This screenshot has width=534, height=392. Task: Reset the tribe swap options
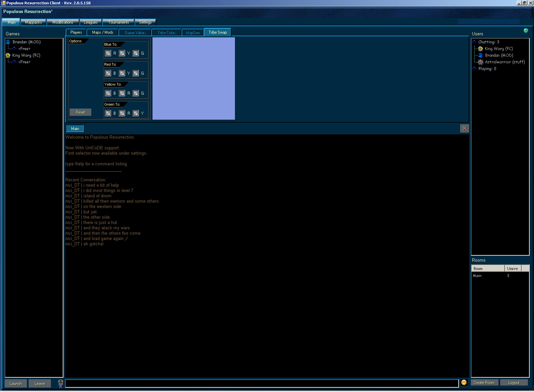80,112
